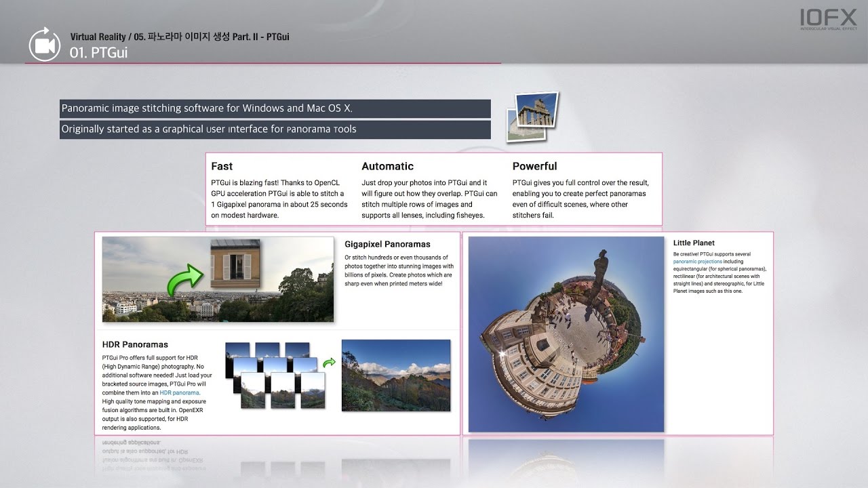Click 'PTGui gives you full control' paragraph
This screenshot has width=868, height=488.
[580, 199]
